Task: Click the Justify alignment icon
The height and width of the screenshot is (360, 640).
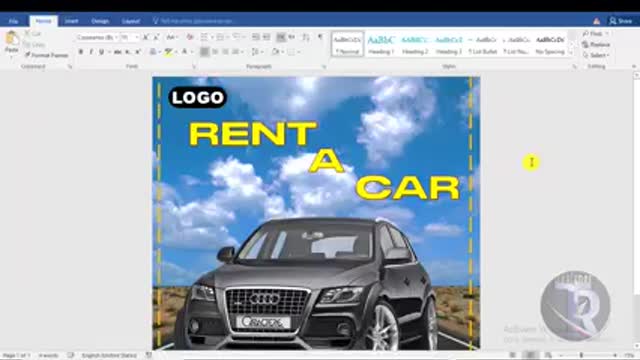Action: pyautogui.click(x=236, y=52)
